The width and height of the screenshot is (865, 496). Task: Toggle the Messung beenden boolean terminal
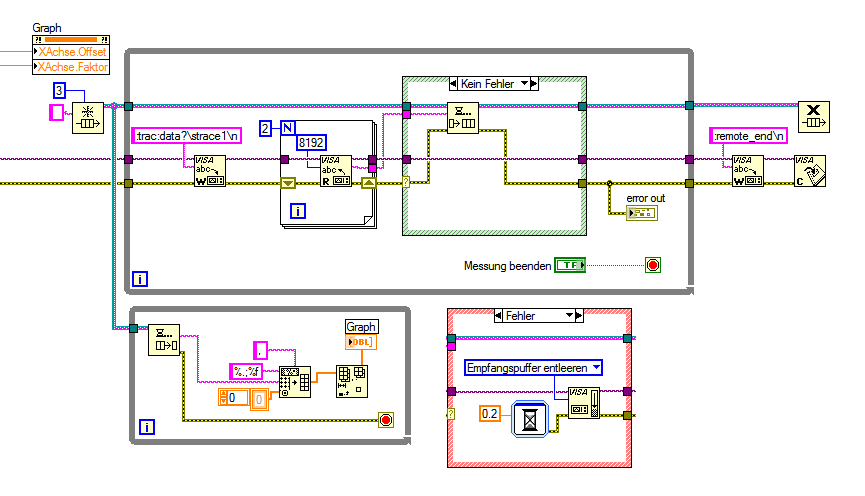coord(570,265)
